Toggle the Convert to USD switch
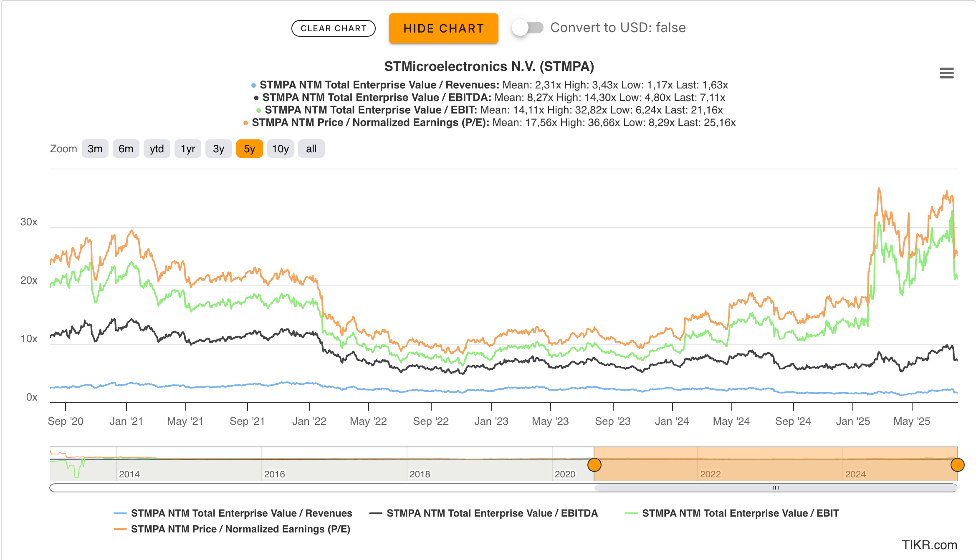Image resolution: width=976 pixels, height=560 pixels. coord(528,28)
